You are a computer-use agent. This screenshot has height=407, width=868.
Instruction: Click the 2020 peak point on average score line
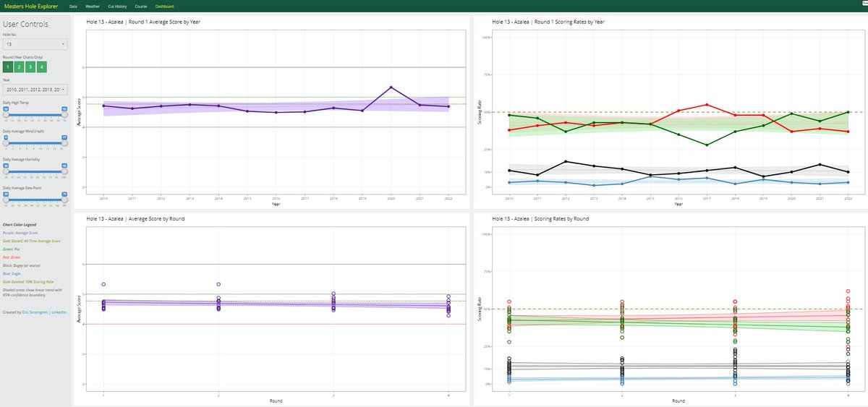(x=391, y=87)
